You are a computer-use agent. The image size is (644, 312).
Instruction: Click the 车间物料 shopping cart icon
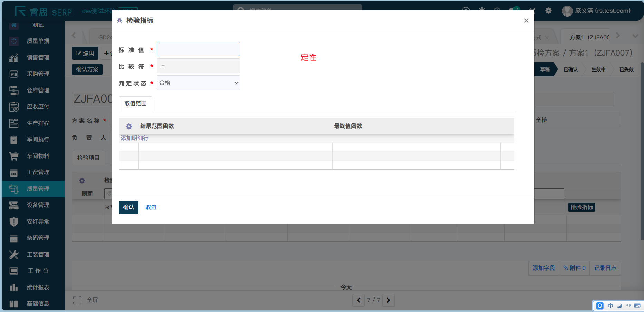14,156
